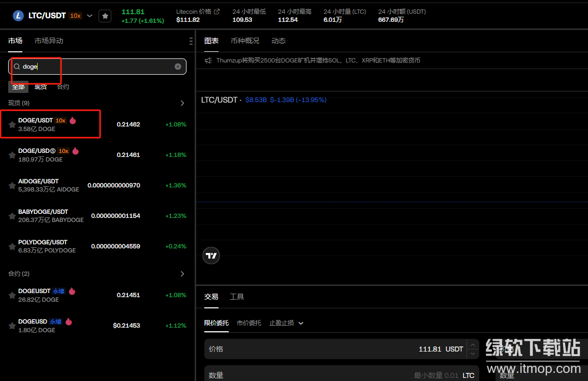Click the Litecoin coin logo
Image resolution: width=588 pixels, height=381 pixels.
(19, 16)
